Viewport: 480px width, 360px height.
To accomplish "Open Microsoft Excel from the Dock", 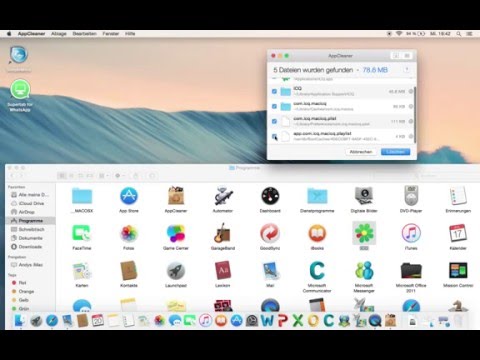I will click(298, 321).
